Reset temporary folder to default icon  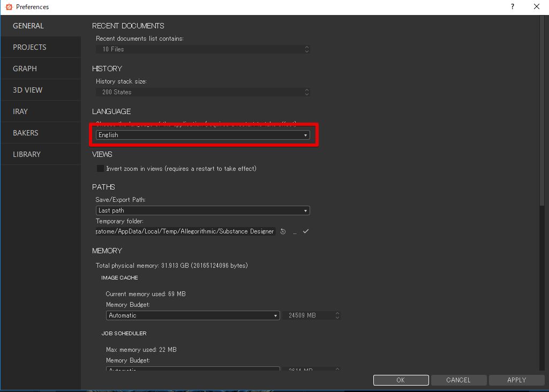[283, 231]
